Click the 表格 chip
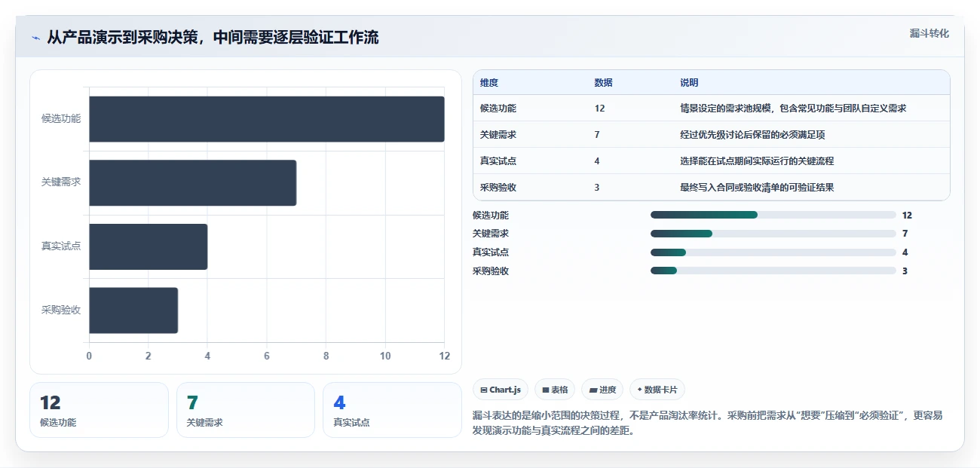Image resolution: width=980 pixels, height=468 pixels. pyautogui.click(x=555, y=390)
